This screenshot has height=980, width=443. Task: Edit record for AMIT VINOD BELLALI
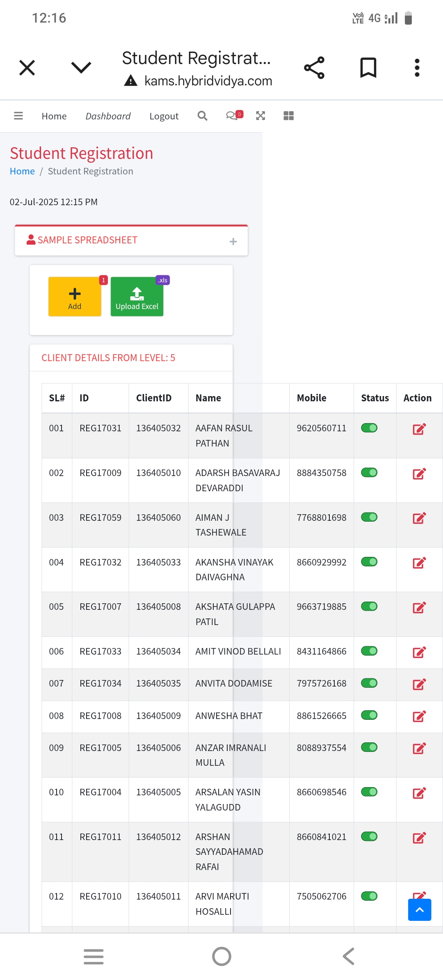click(419, 652)
